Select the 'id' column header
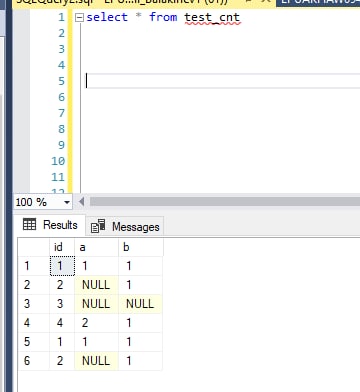This screenshot has width=360, height=392. [x=62, y=247]
